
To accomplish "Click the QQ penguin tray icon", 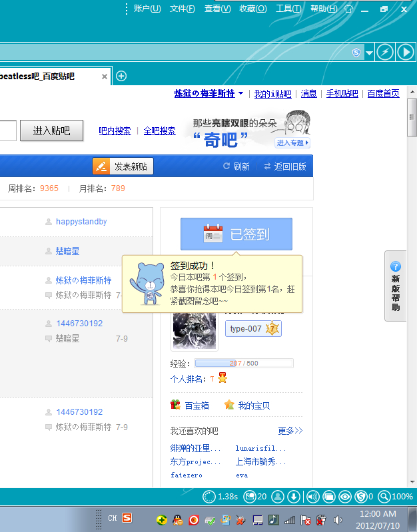I will (178, 520).
